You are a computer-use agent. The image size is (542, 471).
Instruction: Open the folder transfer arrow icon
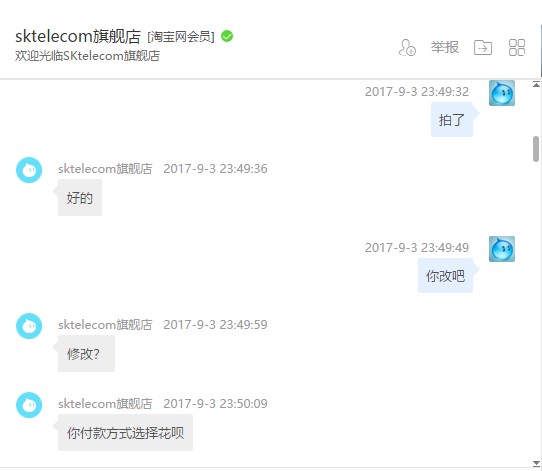click(x=483, y=47)
